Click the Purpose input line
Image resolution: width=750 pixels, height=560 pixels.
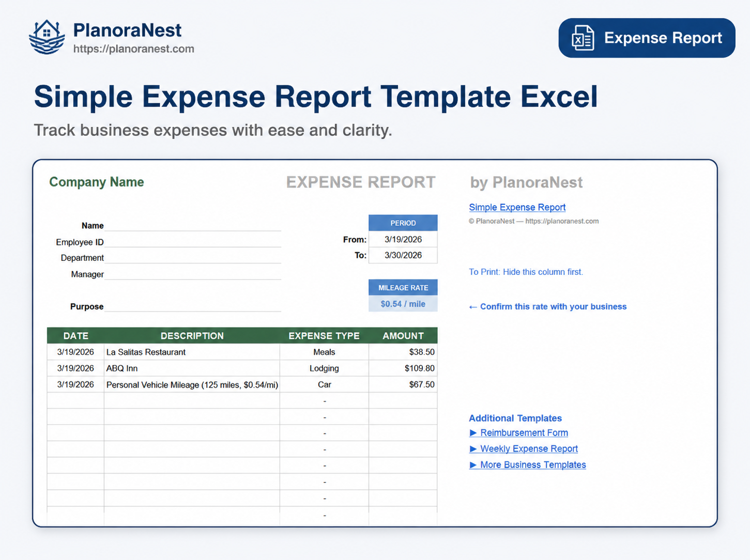click(x=193, y=306)
